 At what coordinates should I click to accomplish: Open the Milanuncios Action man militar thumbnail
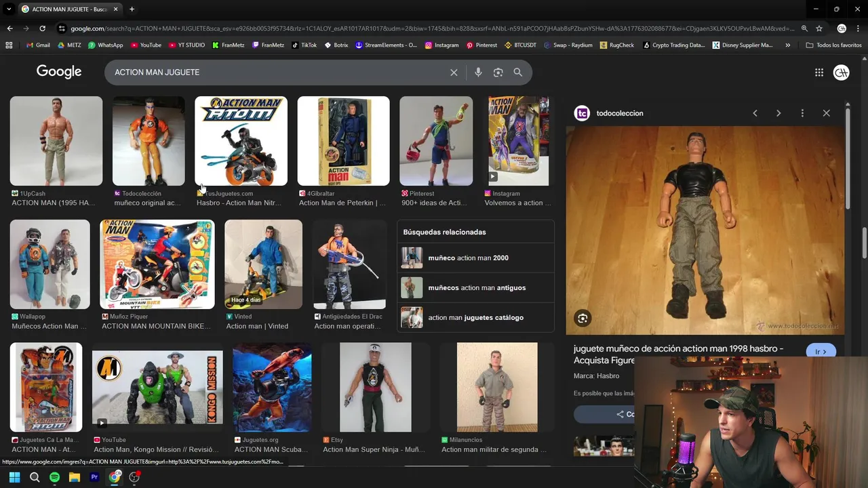497,388
